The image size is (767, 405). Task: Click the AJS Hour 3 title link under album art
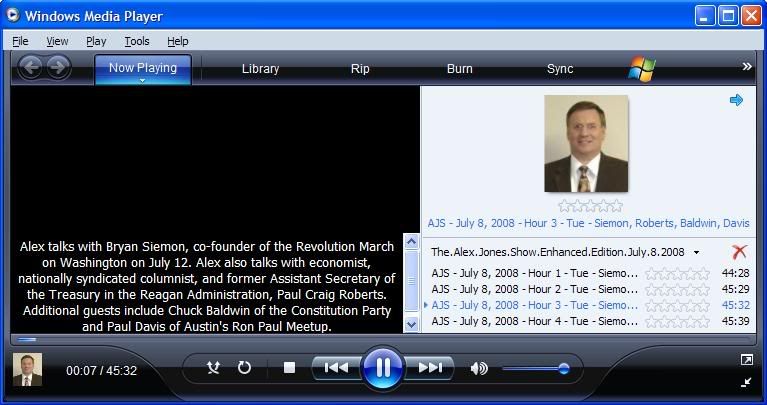click(x=588, y=224)
